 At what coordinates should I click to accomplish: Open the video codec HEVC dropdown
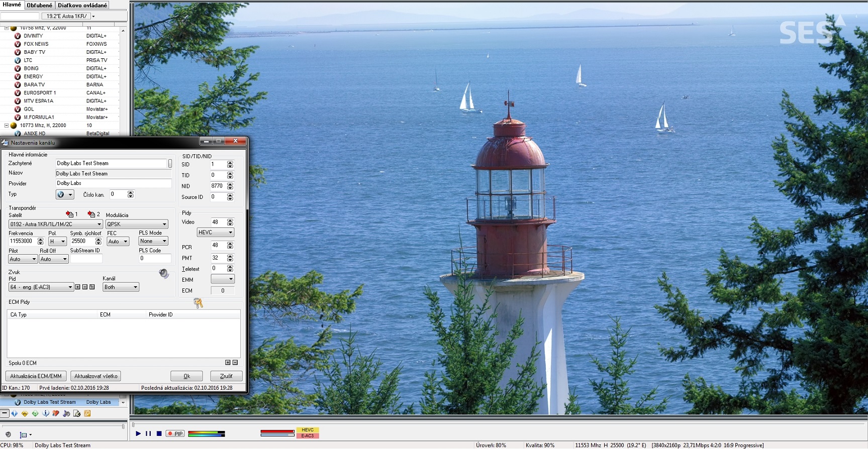click(216, 233)
